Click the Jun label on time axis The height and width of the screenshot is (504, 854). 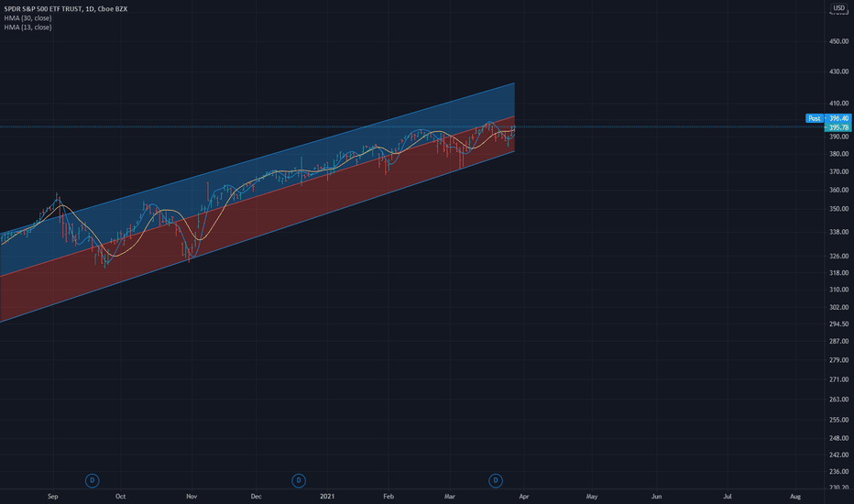coord(657,497)
